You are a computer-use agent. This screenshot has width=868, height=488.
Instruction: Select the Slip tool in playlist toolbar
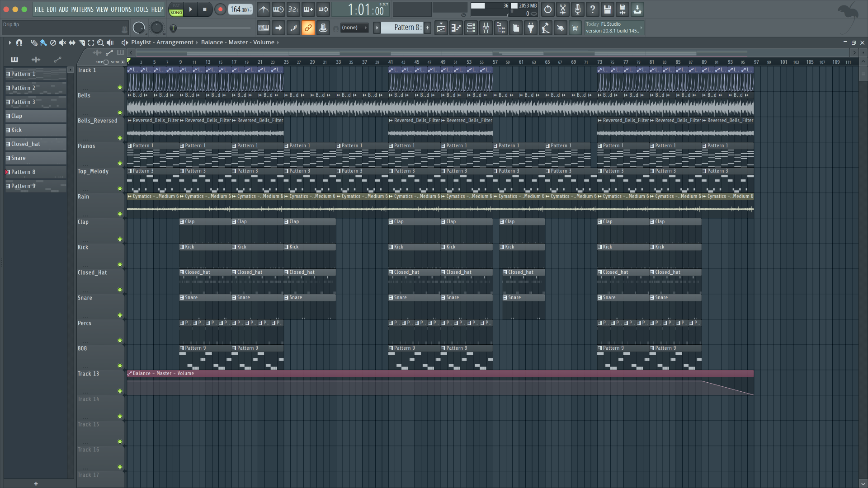point(72,42)
